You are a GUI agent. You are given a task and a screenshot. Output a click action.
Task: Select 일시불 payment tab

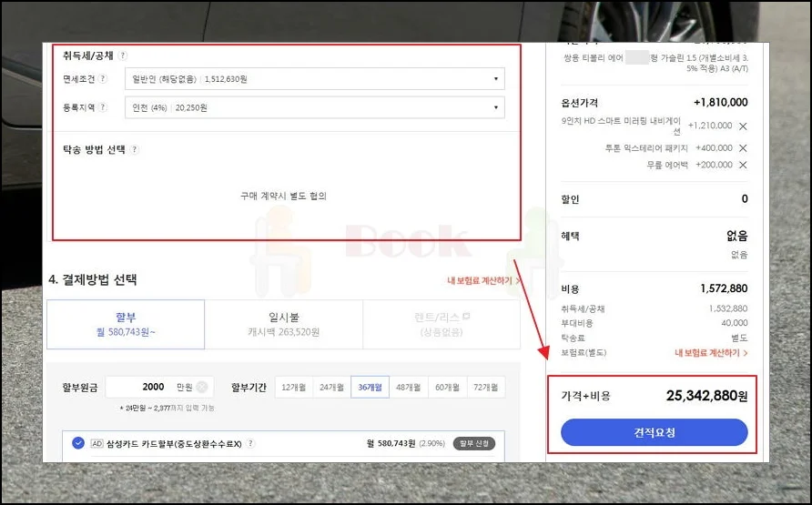coord(284,325)
